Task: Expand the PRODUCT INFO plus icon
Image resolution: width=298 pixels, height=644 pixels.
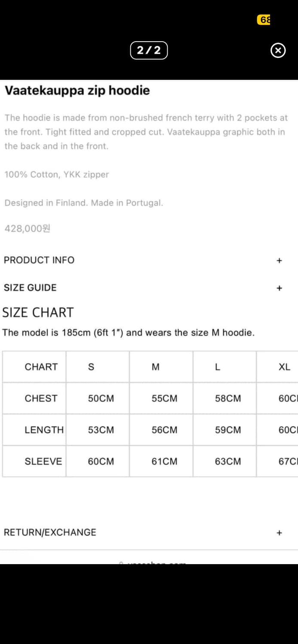Action: pos(279,261)
